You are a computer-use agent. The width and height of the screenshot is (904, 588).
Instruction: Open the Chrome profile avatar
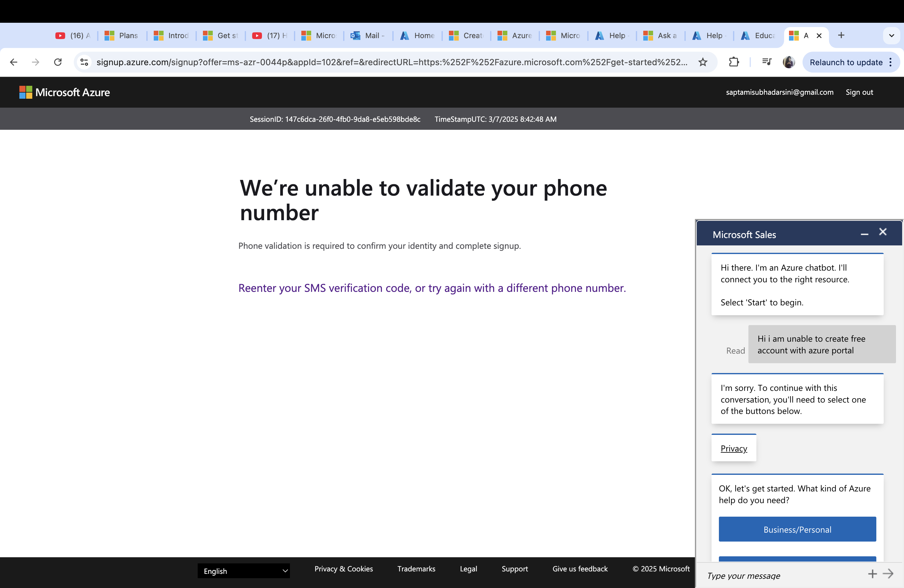pos(788,62)
